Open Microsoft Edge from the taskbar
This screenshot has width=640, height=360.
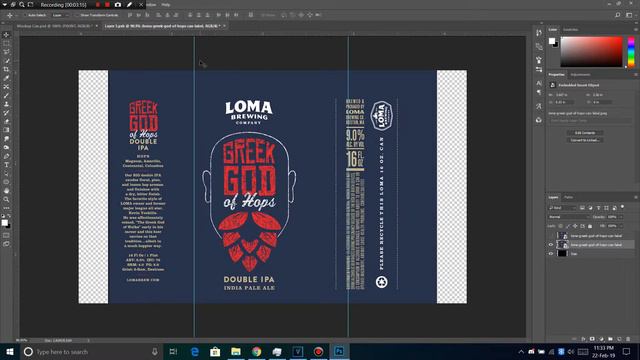tap(195, 351)
